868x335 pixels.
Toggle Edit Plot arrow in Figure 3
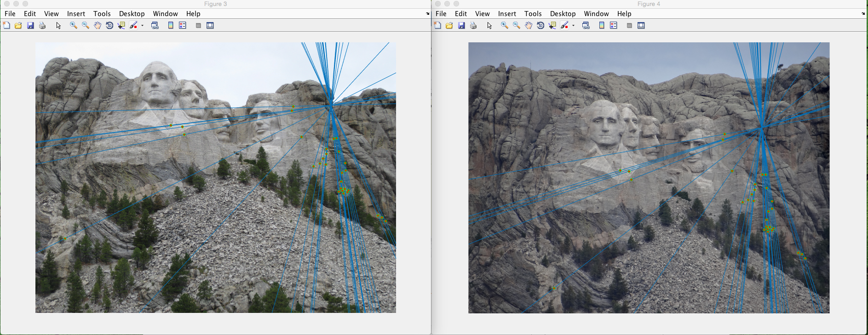tap(58, 25)
